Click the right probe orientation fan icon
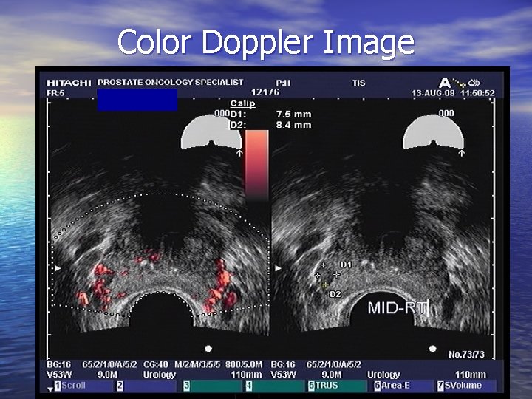532x399 pixels. tap(433, 132)
